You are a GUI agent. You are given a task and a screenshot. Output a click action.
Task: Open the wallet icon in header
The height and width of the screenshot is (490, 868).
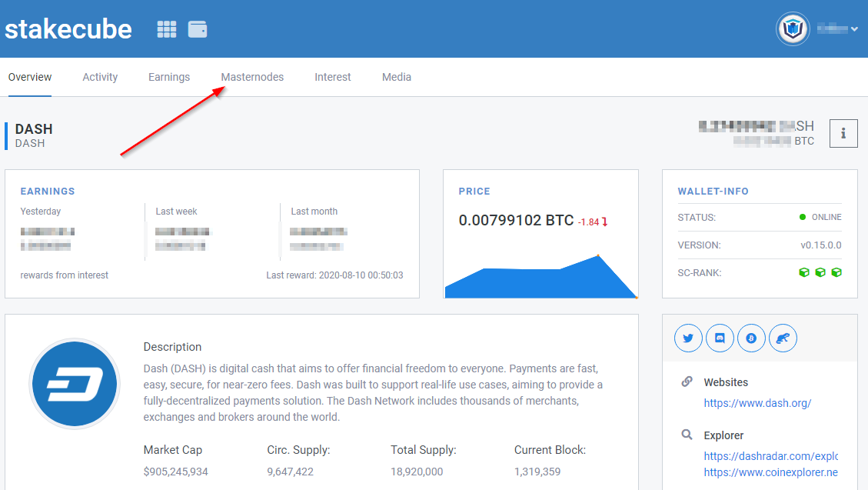(x=198, y=29)
